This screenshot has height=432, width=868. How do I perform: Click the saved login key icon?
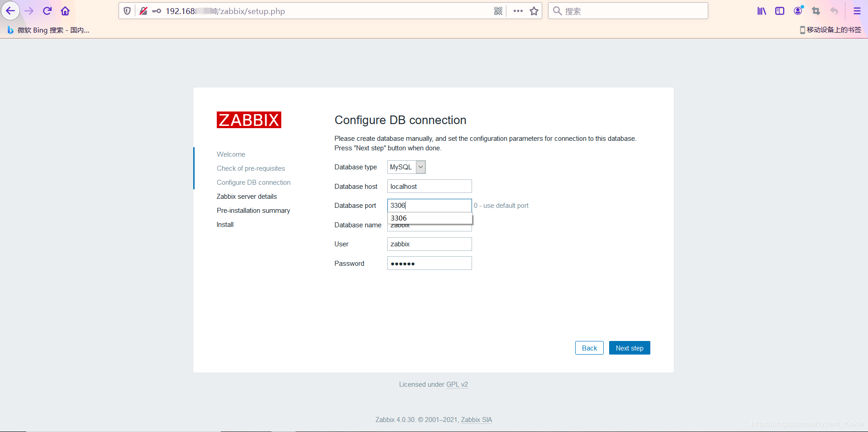tap(157, 11)
